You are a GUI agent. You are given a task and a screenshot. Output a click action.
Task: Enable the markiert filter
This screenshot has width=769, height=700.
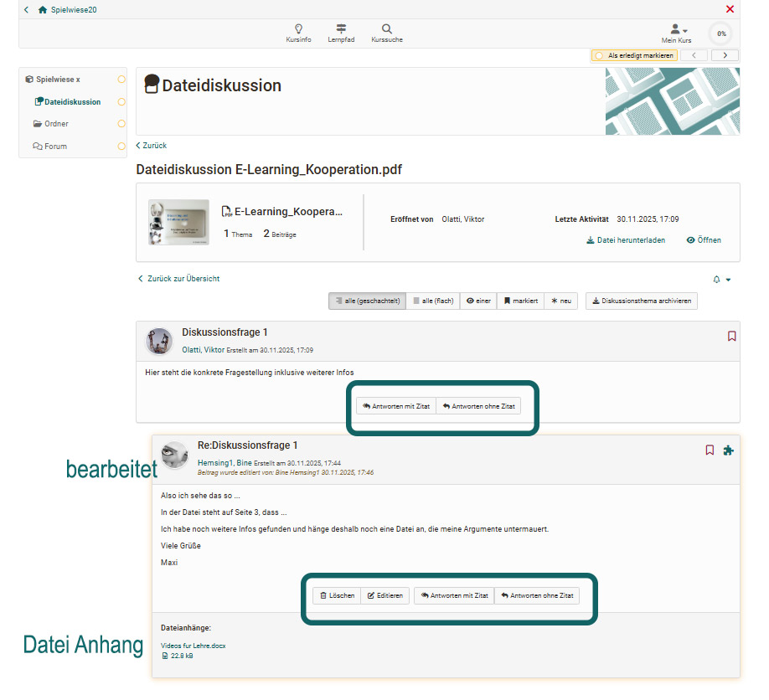click(520, 301)
